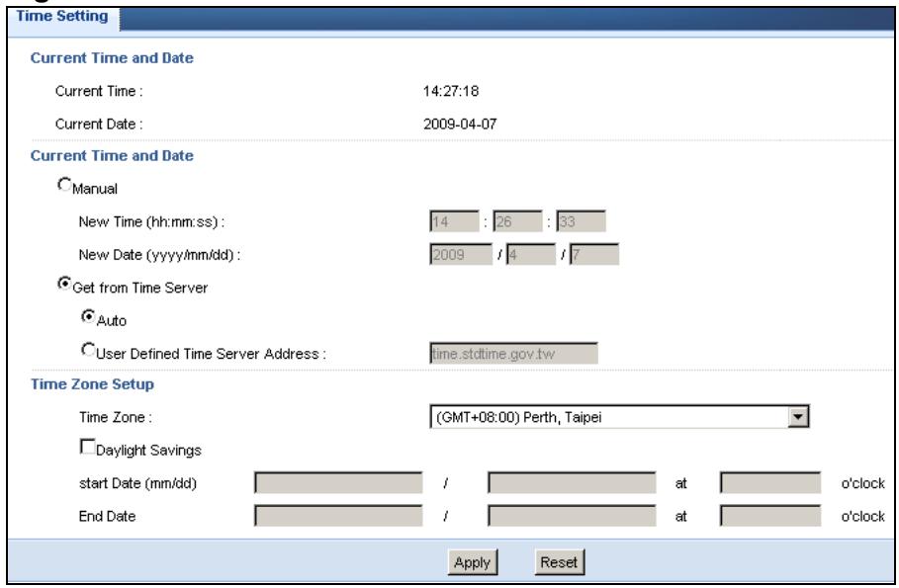Click the New Time seconds field
This screenshot has width=899, height=588.
[x=581, y=221]
